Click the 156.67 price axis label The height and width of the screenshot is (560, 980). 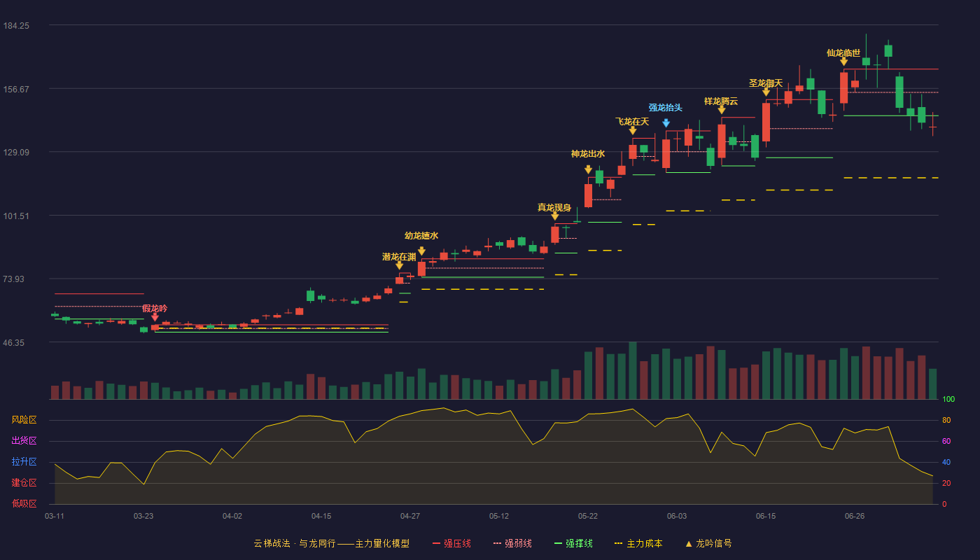[16, 89]
